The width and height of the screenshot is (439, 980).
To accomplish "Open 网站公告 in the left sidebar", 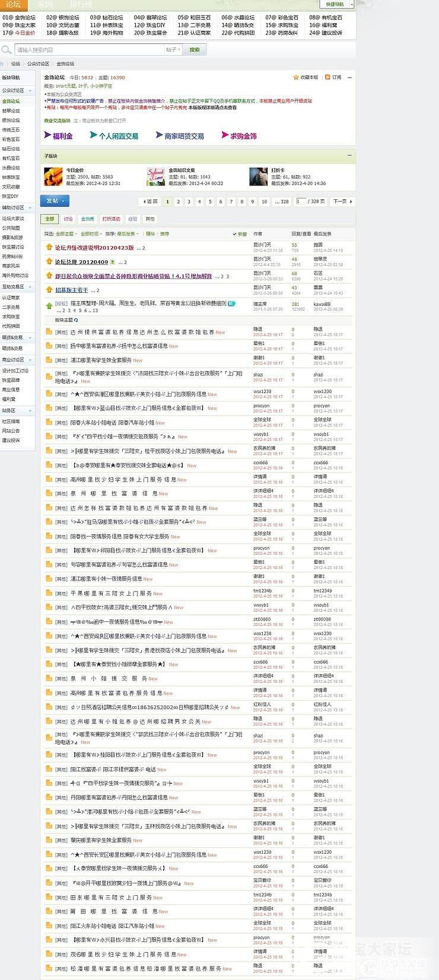I will (11, 431).
